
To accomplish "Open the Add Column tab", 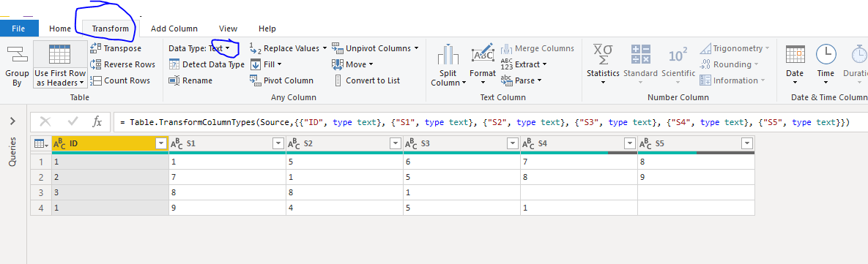I will click(174, 29).
